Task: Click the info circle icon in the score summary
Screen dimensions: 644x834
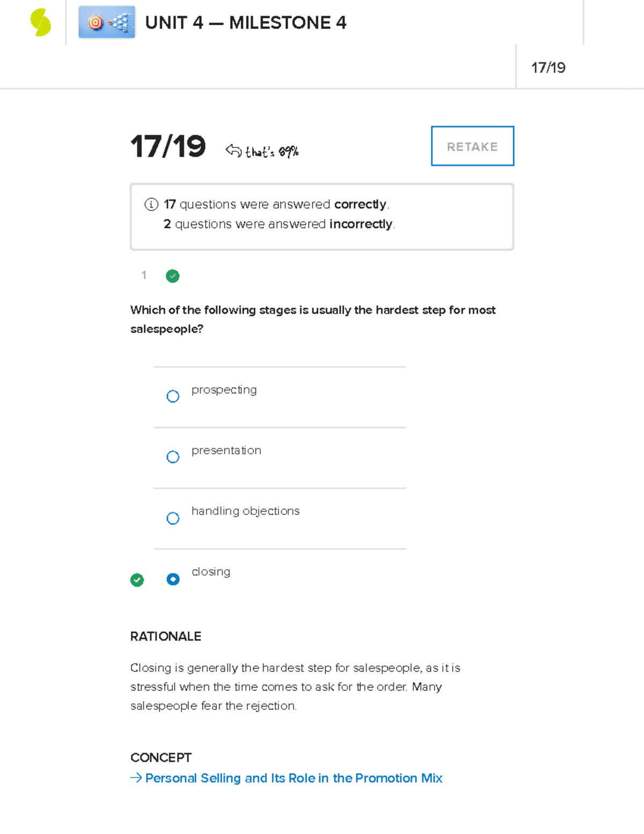Action: (152, 205)
